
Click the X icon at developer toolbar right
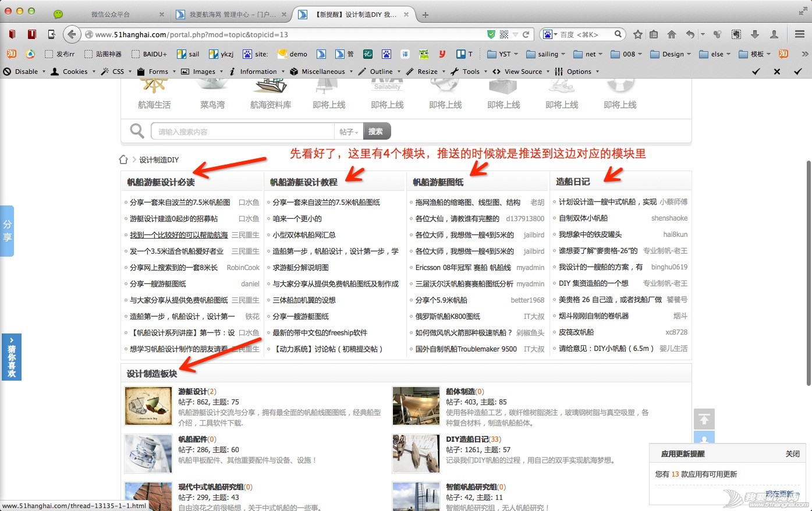click(777, 72)
